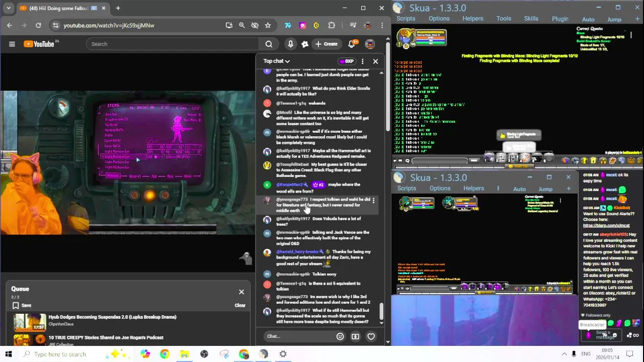Start voice search with the microphone icon
The width and height of the screenshot is (644, 362).
[290, 44]
